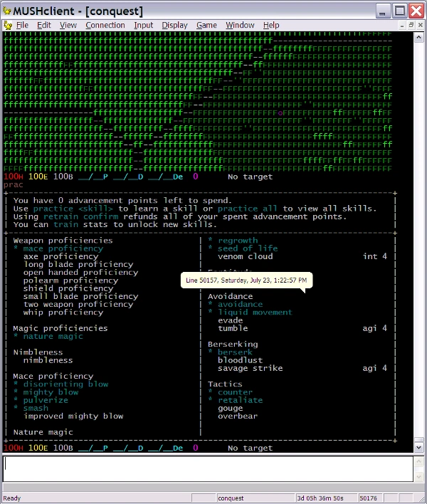Open the Window menu
The height and width of the screenshot is (504, 427).
click(240, 25)
